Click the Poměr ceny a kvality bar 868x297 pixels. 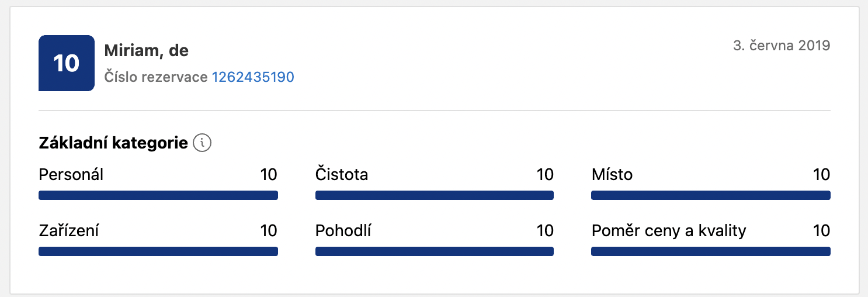(x=711, y=251)
